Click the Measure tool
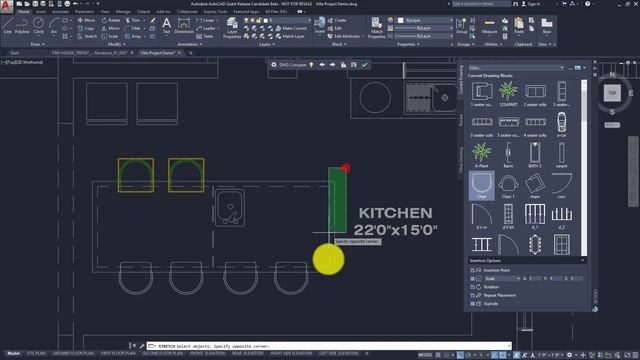 [489, 26]
